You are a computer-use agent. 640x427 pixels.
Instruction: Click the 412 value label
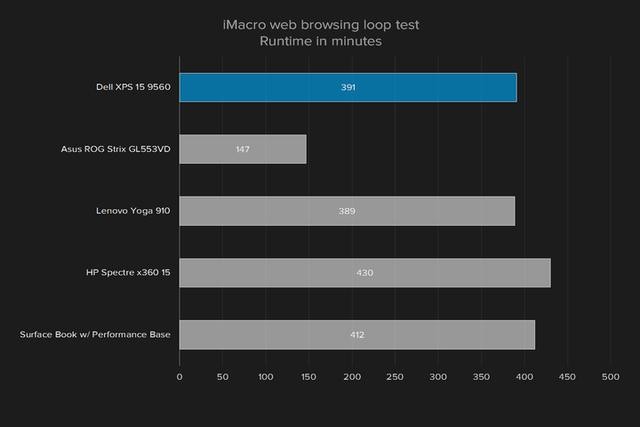pyautogui.click(x=357, y=335)
